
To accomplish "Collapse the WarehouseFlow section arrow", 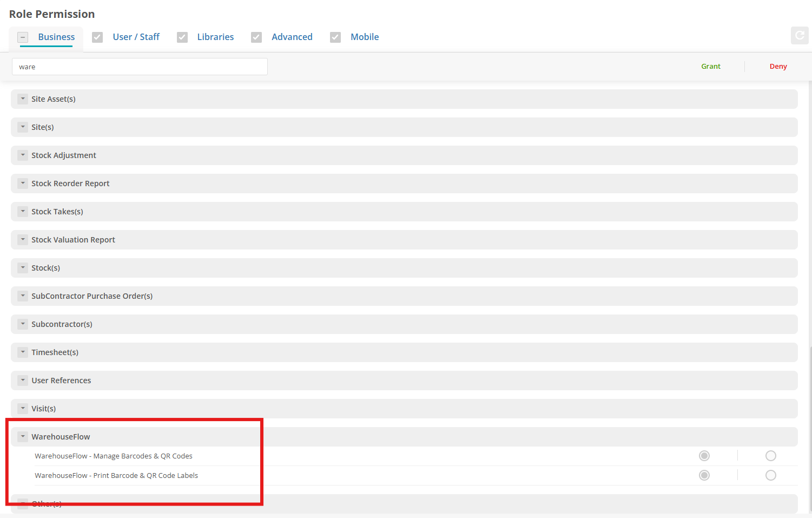I will (23, 437).
